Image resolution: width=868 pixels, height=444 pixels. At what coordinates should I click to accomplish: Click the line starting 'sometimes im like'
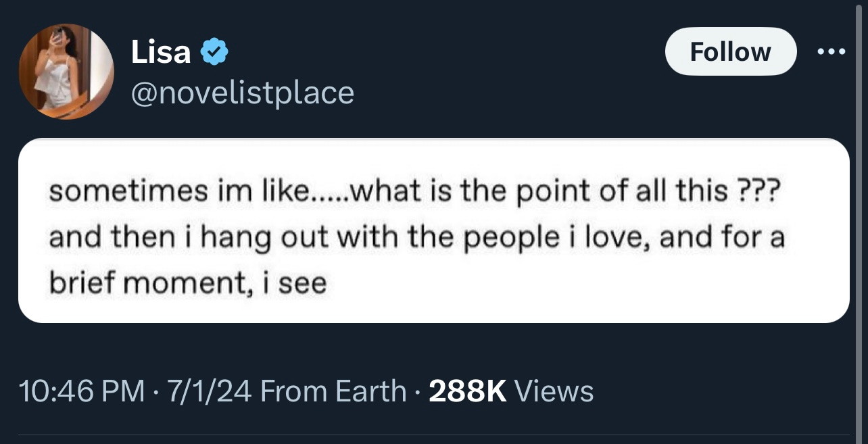tap(414, 193)
